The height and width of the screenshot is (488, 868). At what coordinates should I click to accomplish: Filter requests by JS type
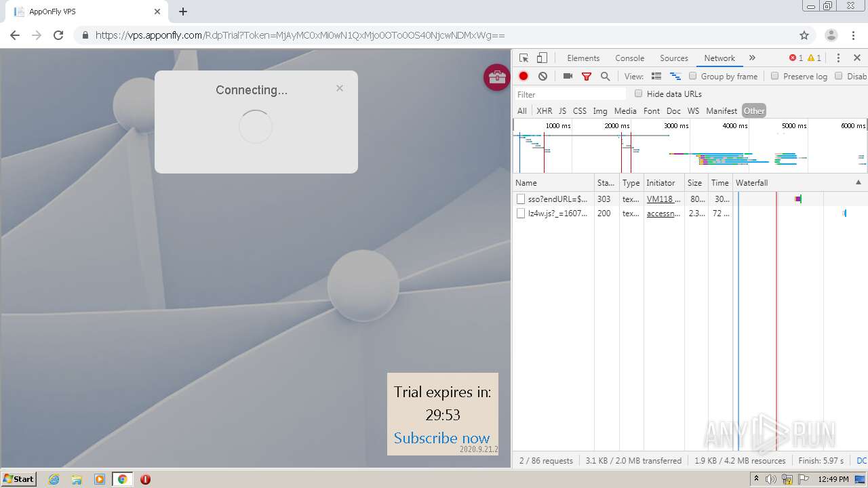tap(562, 111)
